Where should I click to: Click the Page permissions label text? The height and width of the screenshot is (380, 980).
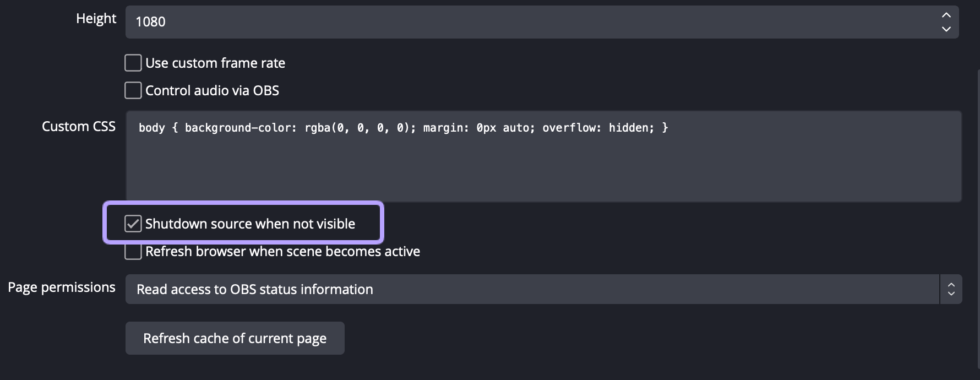62,287
